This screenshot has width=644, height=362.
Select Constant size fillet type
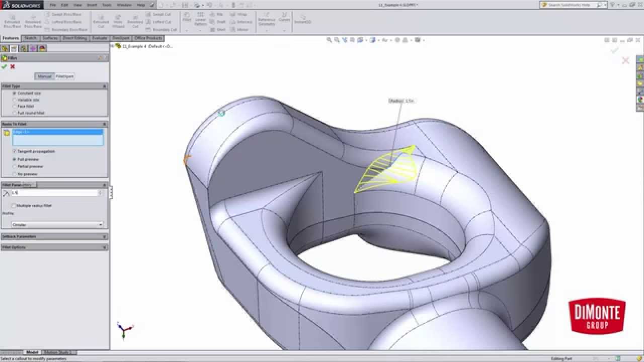[27, 93]
